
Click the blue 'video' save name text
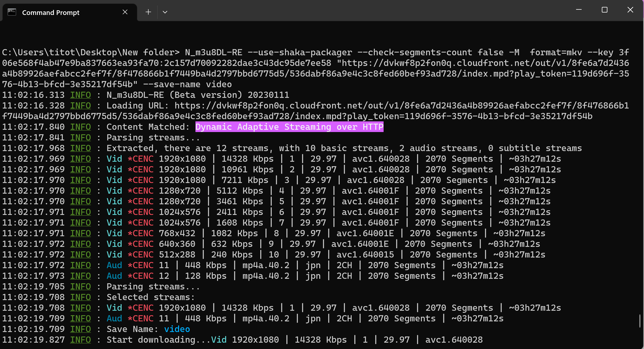click(x=177, y=329)
